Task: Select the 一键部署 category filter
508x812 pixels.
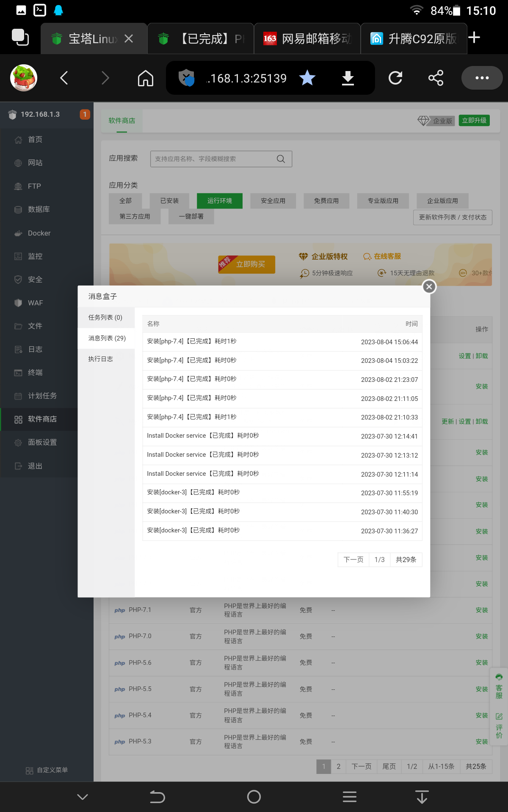Action: click(x=191, y=217)
